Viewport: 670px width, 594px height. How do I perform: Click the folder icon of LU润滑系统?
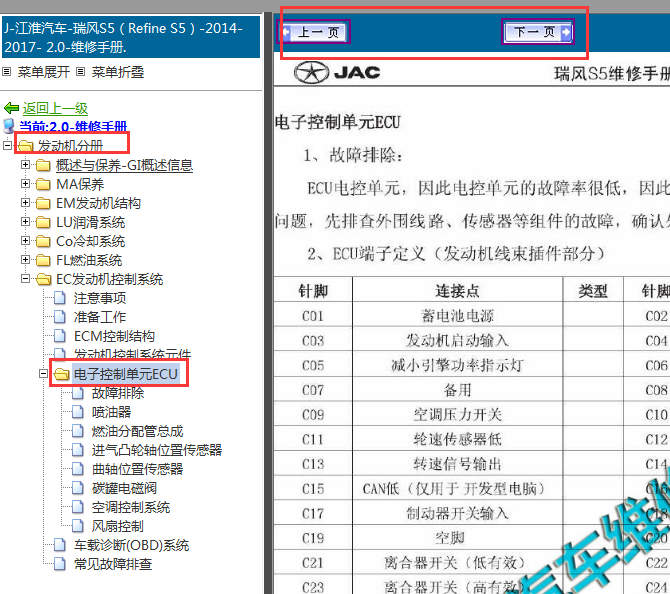pos(43,222)
